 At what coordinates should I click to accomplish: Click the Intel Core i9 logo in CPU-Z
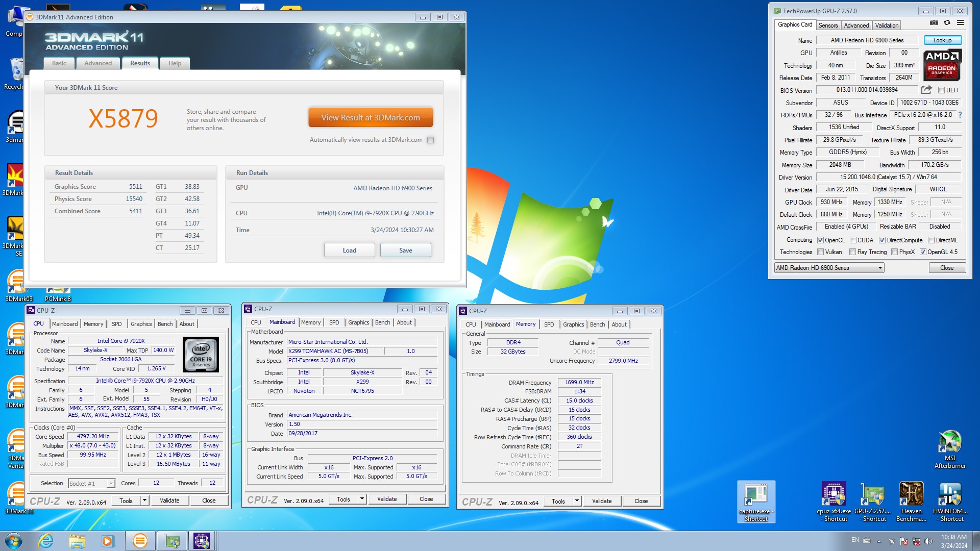[x=201, y=354]
